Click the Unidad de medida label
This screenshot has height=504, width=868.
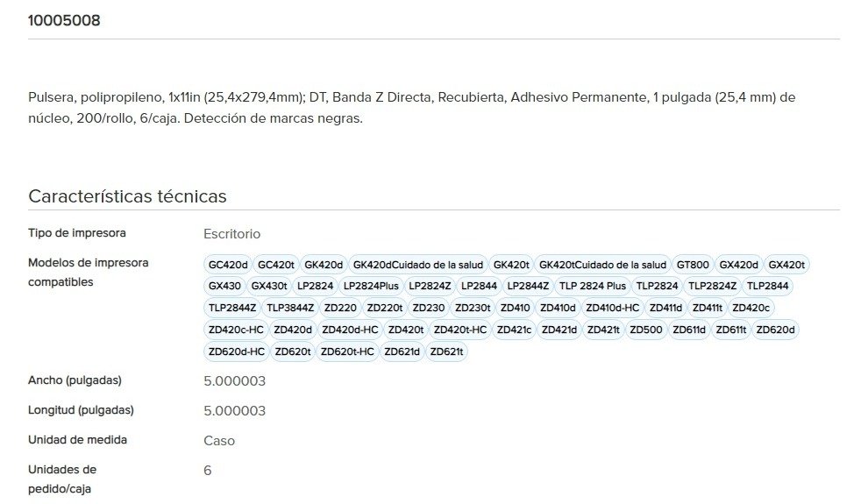(x=77, y=440)
